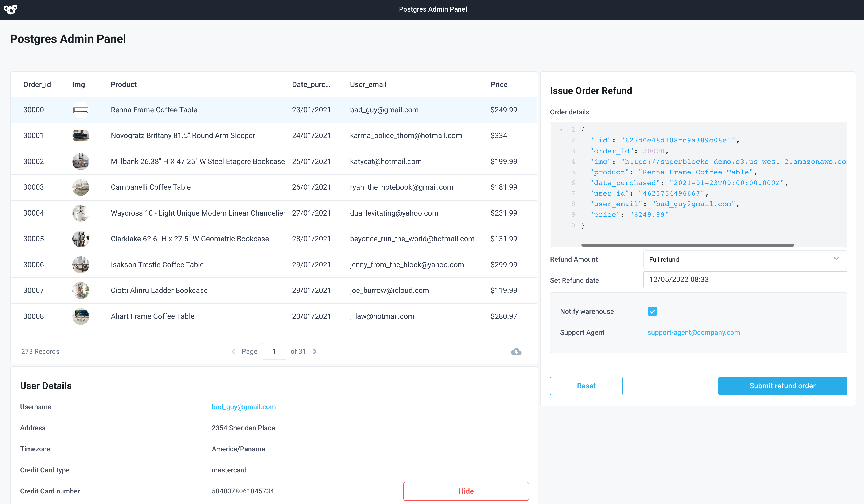The height and width of the screenshot is (504, 864).
Task: Click the product thumbnail for order 30001
Action: click(x=81, y=135)
